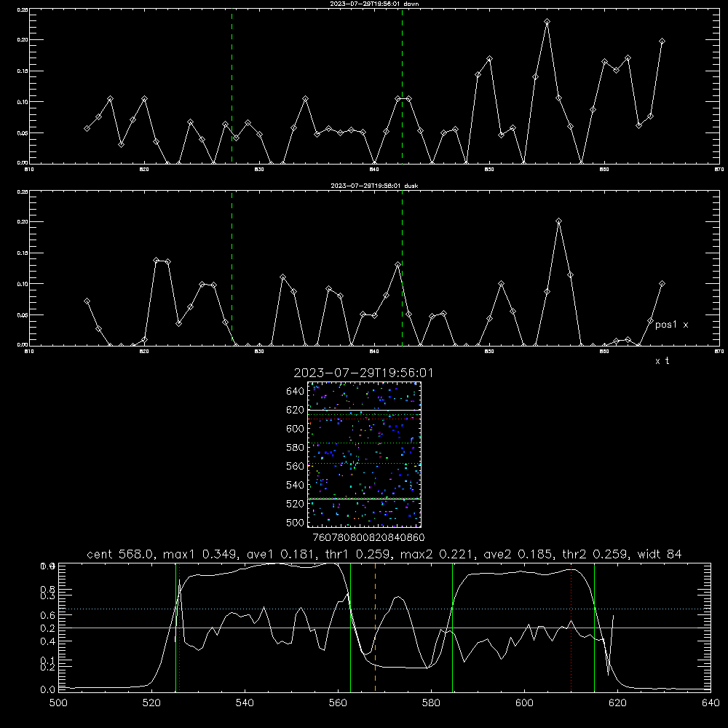
Task: Click the green vertical line near 525 in bottom plot
Action: pyautogui.click(x=175, y=627)
